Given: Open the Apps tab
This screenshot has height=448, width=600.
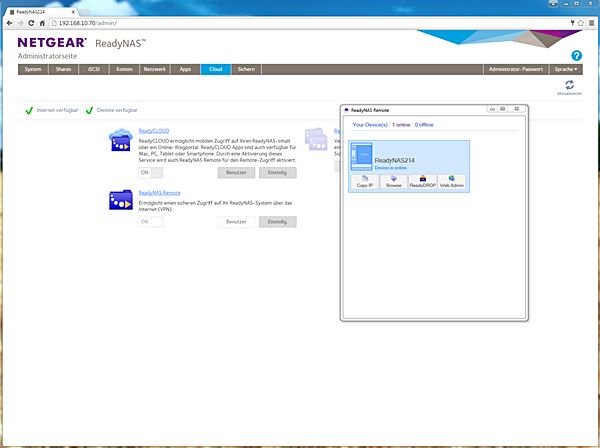Looking at the screenshot, I should click(x=185, y=69).
